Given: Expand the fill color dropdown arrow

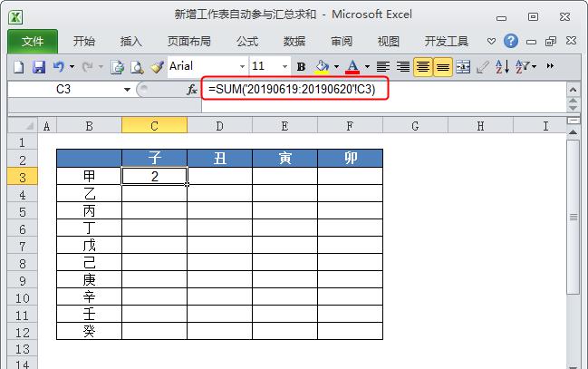Looking at the screenshot, I should point(336,67).
